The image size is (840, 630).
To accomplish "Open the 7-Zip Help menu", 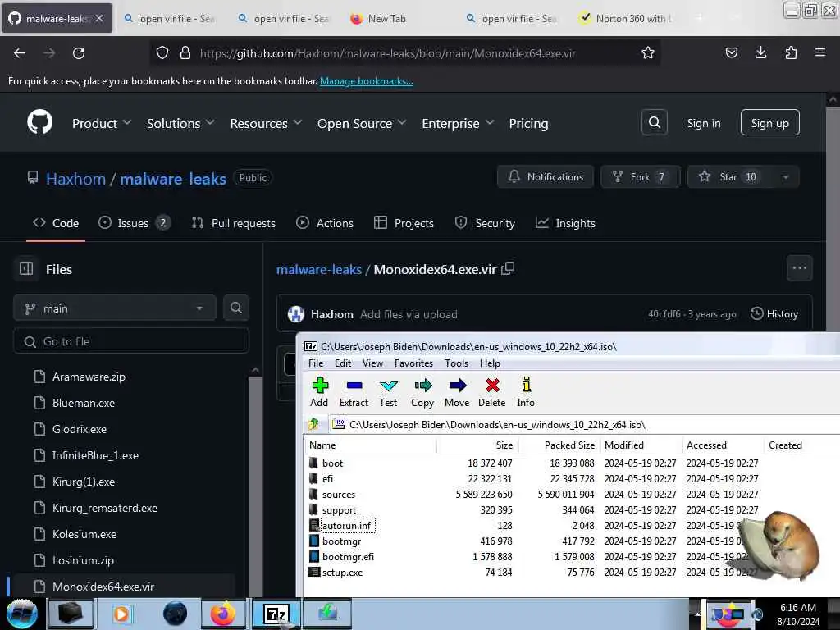I will [x=490, y=363].
